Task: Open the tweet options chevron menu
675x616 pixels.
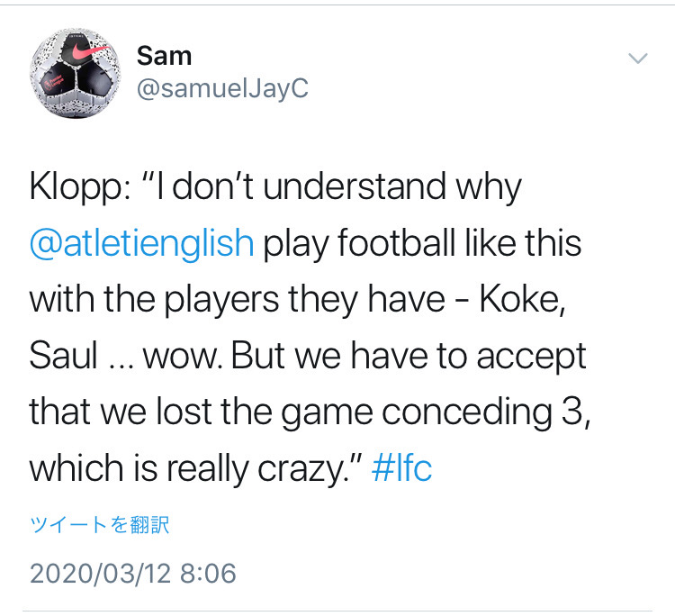Action: point(637,59)
